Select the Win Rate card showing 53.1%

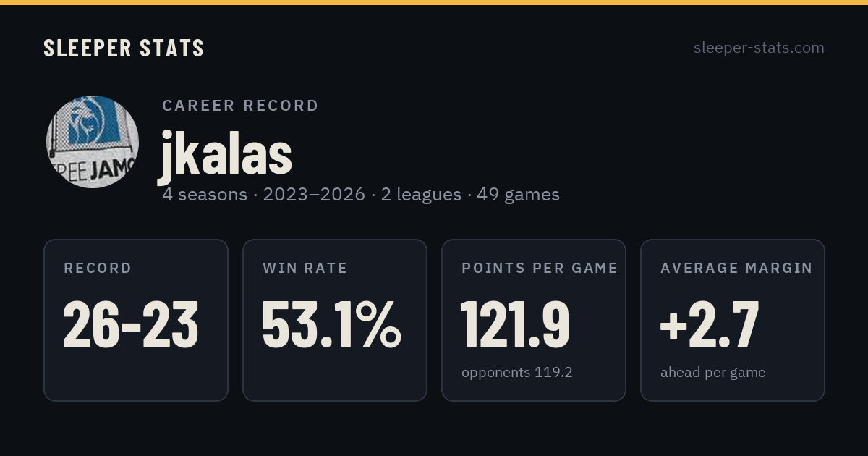(x=335, y=320)
